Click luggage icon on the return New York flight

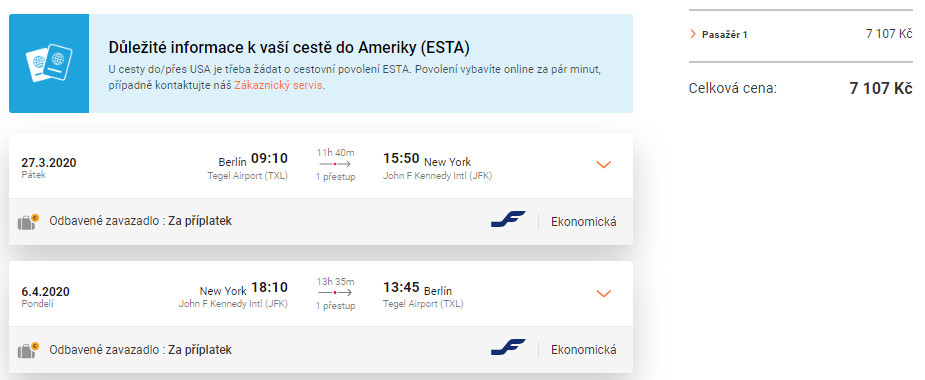28,350
